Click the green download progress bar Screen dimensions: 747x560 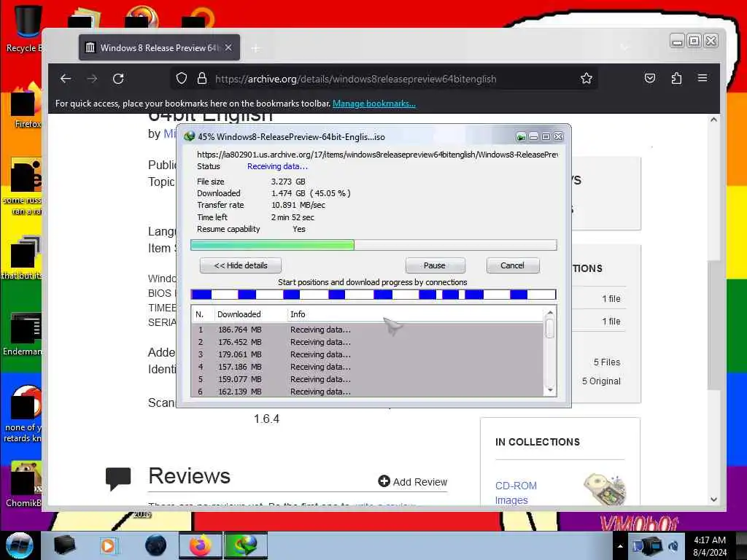[x=373, y=245]
